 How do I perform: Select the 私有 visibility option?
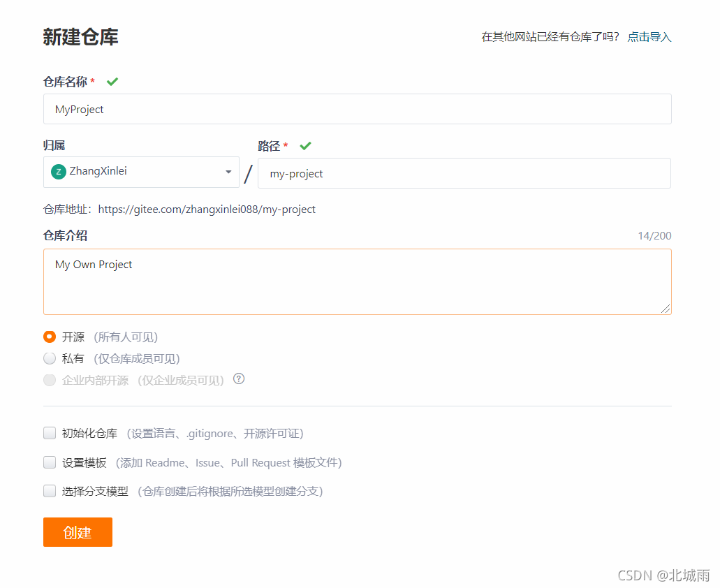point(49,358)
